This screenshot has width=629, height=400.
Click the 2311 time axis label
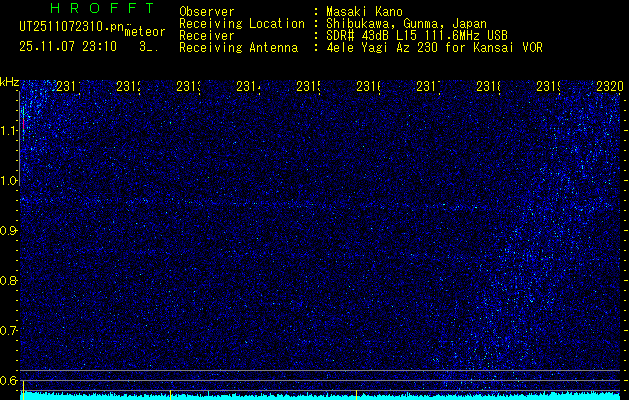click(67, 87)
